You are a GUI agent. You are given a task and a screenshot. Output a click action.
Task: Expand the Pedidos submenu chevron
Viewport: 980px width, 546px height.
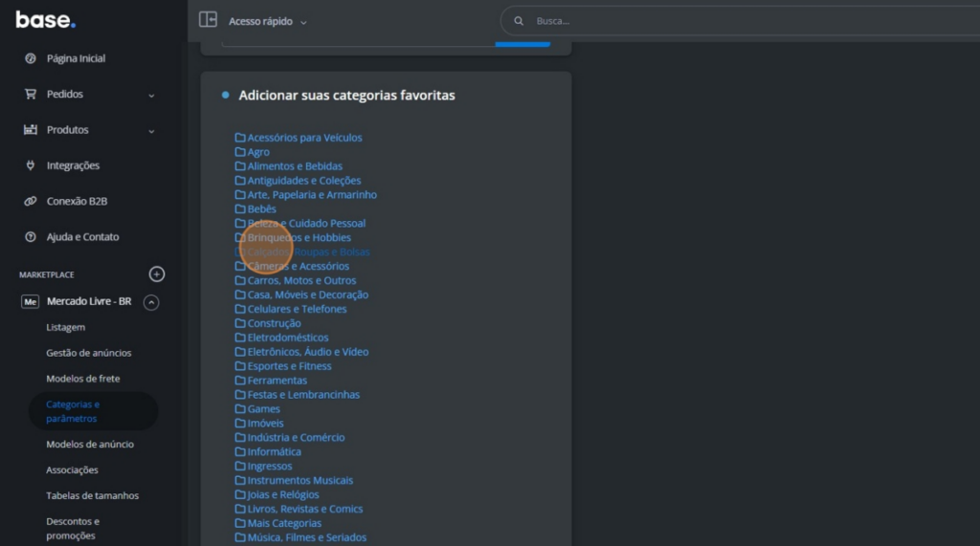coord(151,96)
